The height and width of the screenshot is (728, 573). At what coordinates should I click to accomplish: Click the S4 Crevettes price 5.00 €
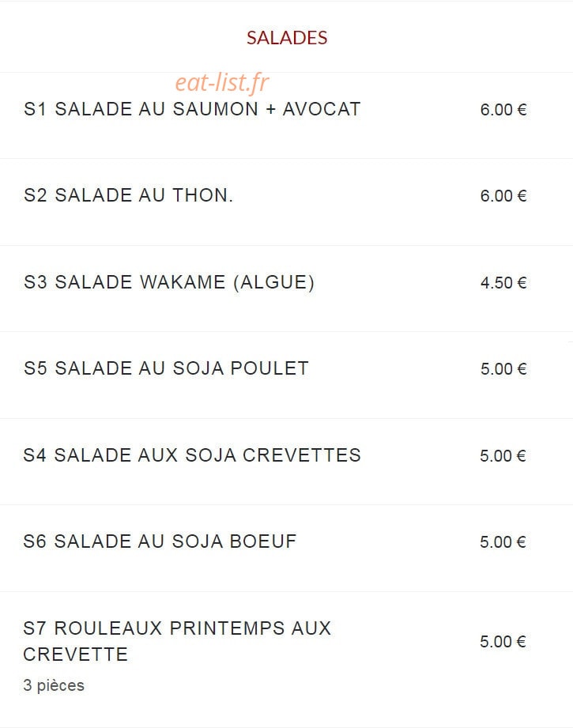pos(503,456)
